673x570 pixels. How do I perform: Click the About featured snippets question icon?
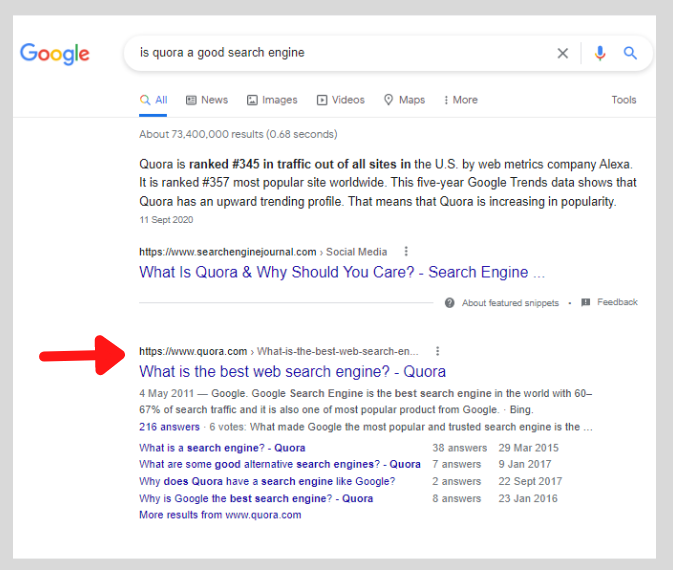449,303
